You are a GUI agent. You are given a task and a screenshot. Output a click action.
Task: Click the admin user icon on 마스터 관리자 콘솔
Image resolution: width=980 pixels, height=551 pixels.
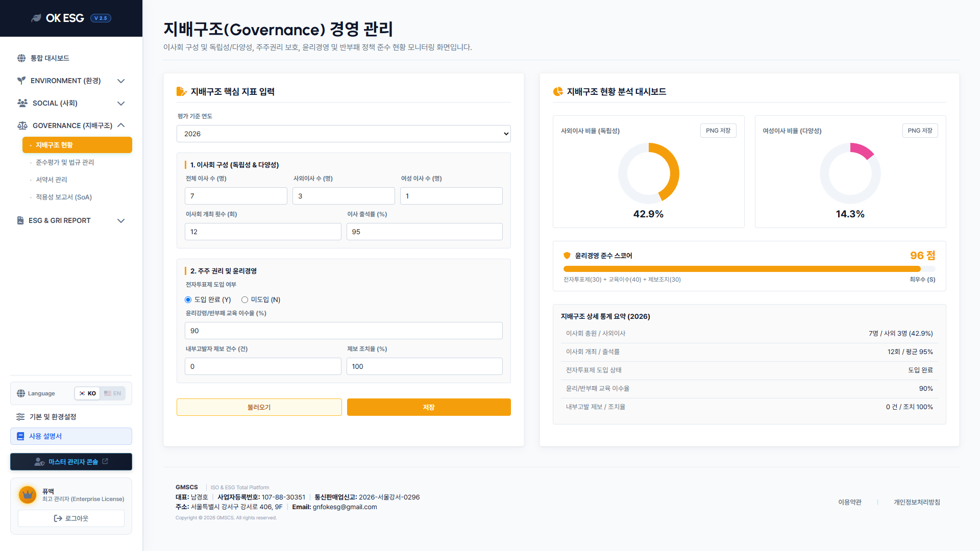tap(39, 462)
